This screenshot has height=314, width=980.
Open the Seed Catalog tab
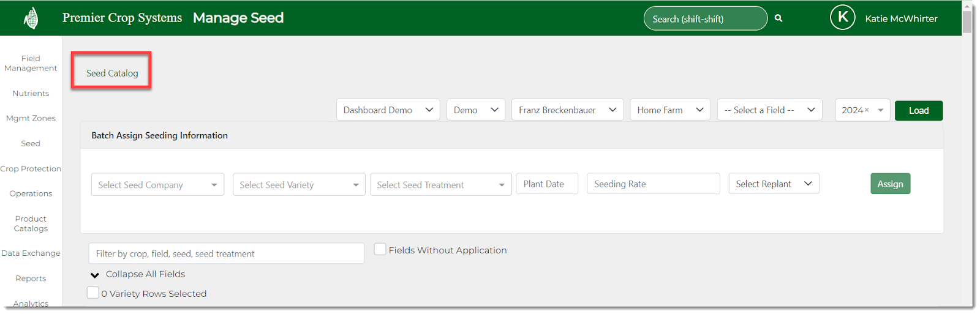[x=112, y=73]
